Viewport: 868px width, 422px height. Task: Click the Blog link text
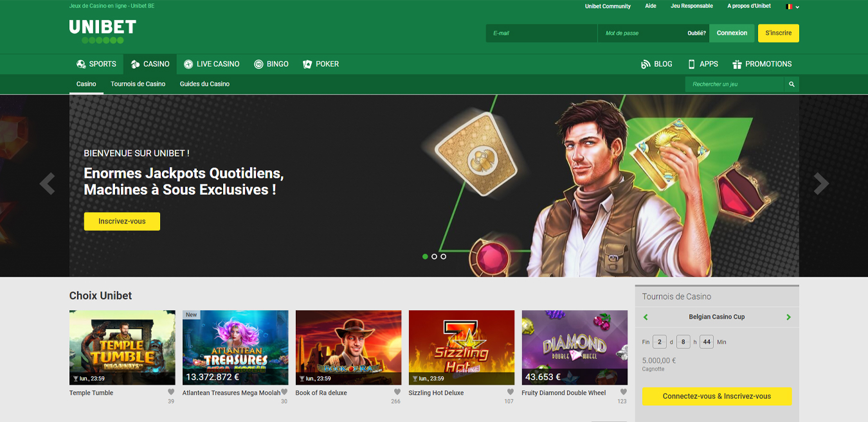coord(663,64)
